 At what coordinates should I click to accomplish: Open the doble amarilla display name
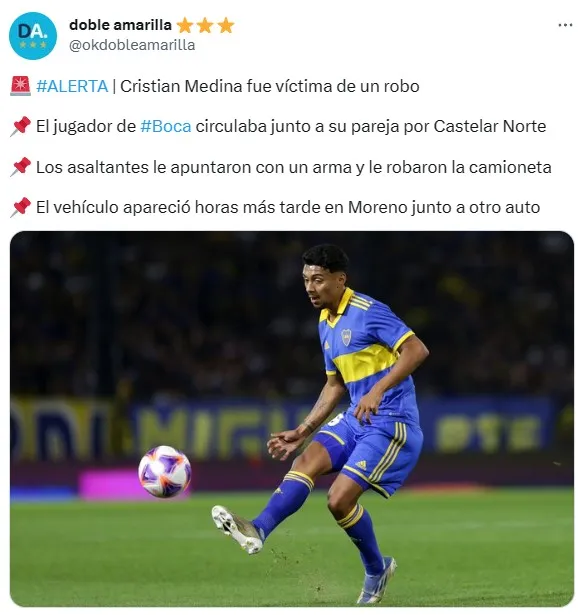pos(120,25)
